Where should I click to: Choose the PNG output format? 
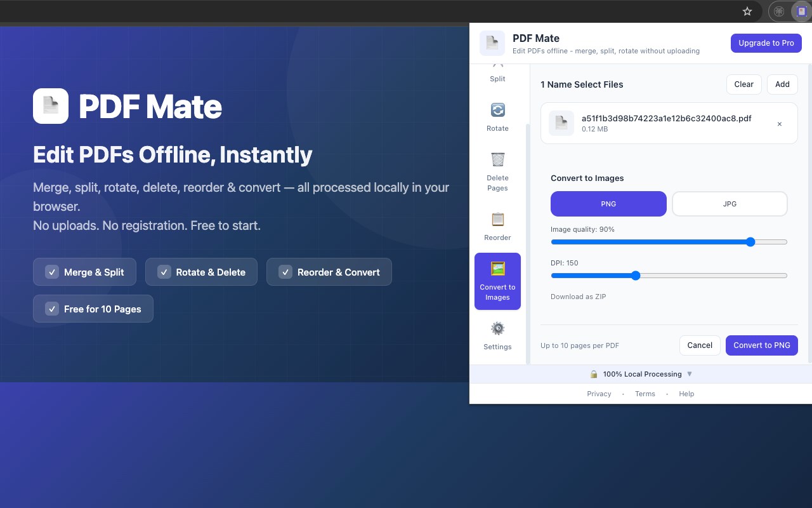[x=608, y=204]
